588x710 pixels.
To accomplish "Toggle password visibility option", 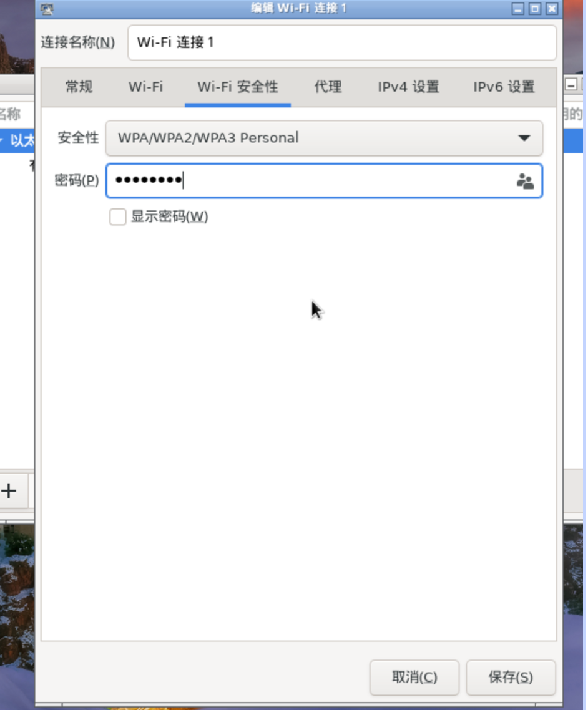I will point(117,217).
